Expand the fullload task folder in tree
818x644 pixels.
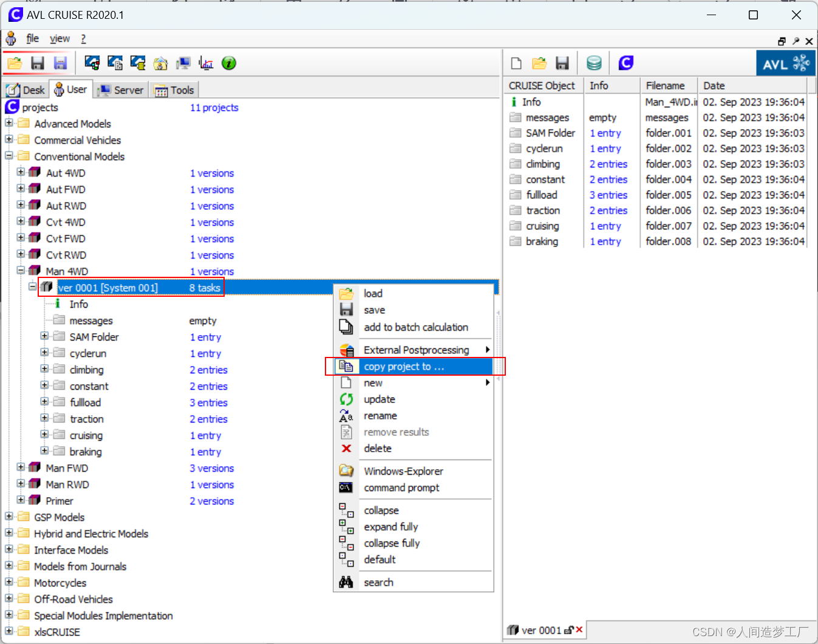(x=44, y=402)
